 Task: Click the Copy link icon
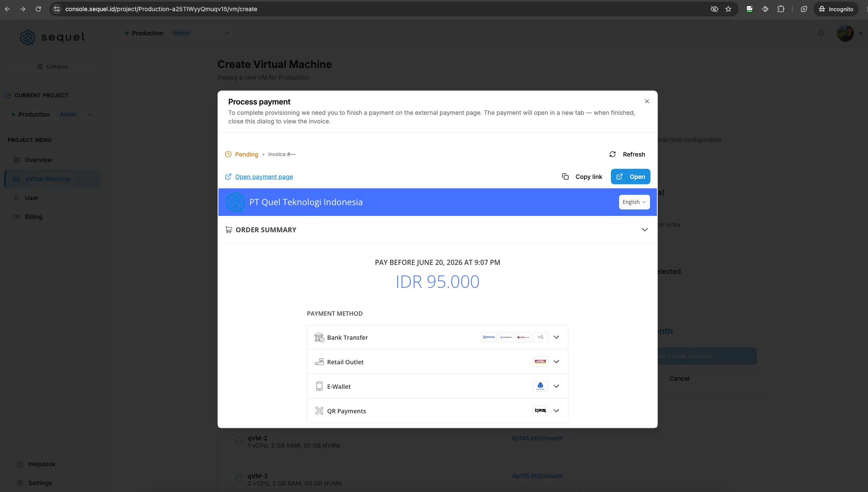pos(565,177)
